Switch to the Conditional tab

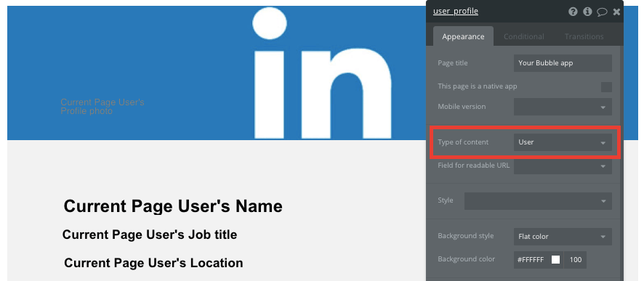(523, 36)
